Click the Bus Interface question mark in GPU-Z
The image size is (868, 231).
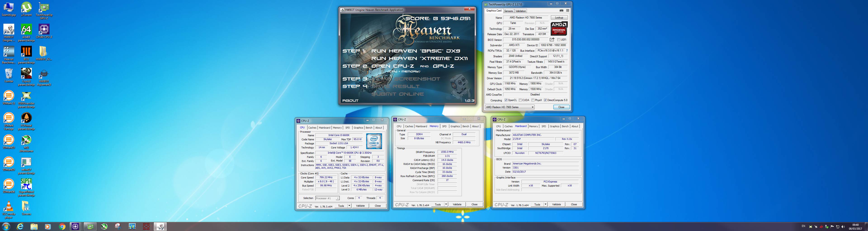567,51
